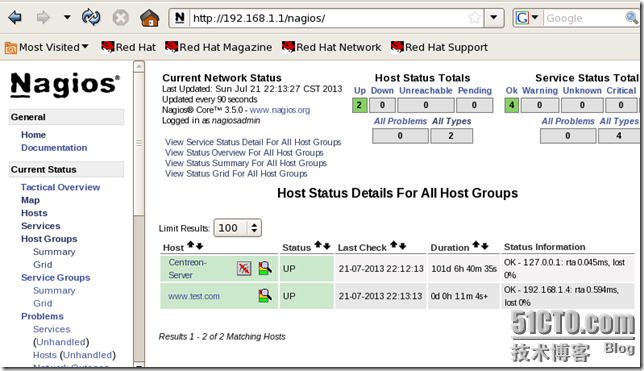
Task: Open the Problems sidebar link
Action: 42,316
